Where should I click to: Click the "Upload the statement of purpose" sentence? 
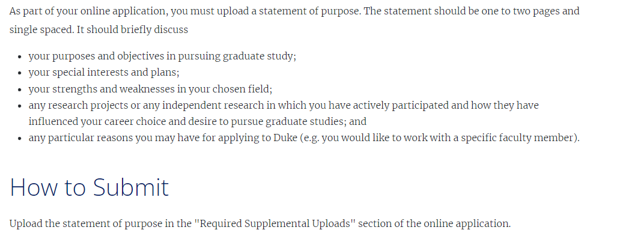(260, 224)
